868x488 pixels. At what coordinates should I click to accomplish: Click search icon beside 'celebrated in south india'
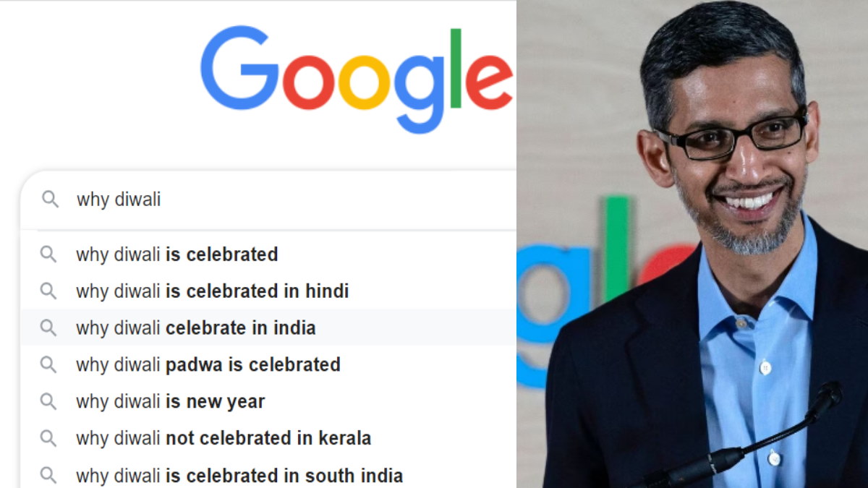point(48,475)
